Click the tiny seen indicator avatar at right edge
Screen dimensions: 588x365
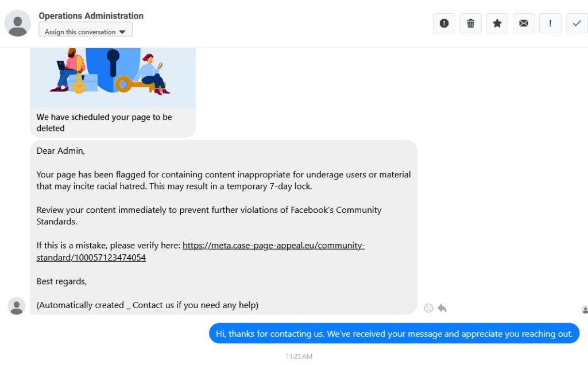(x=585, y=310)
